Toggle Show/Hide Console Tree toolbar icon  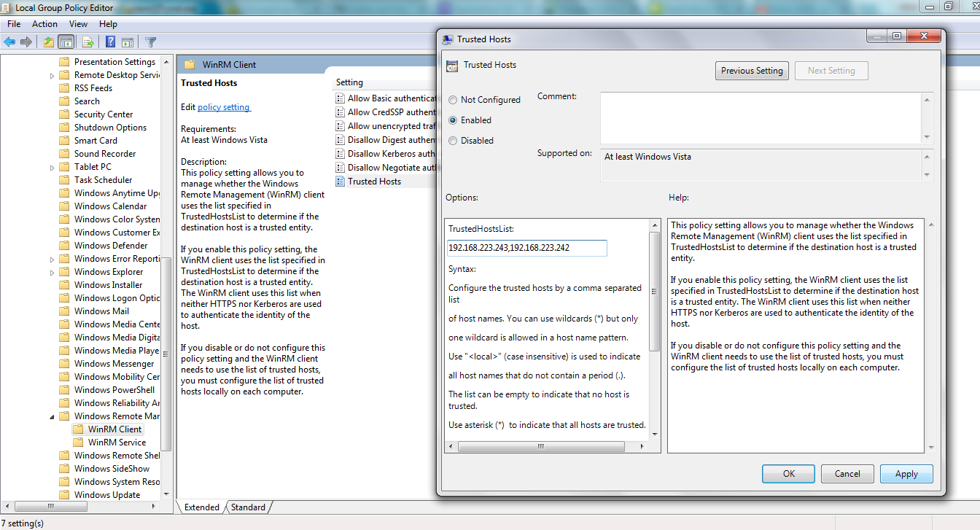pyautogui.click(x=66, y=42)
